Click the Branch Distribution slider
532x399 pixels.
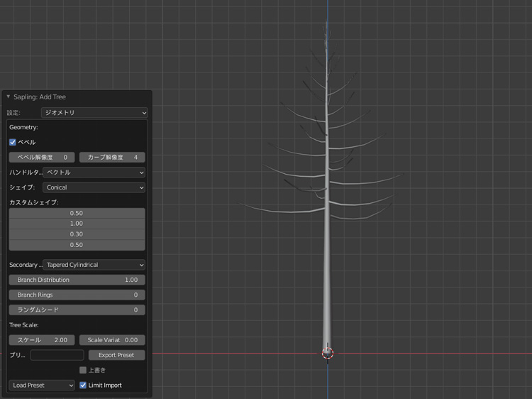click(77, 280)
